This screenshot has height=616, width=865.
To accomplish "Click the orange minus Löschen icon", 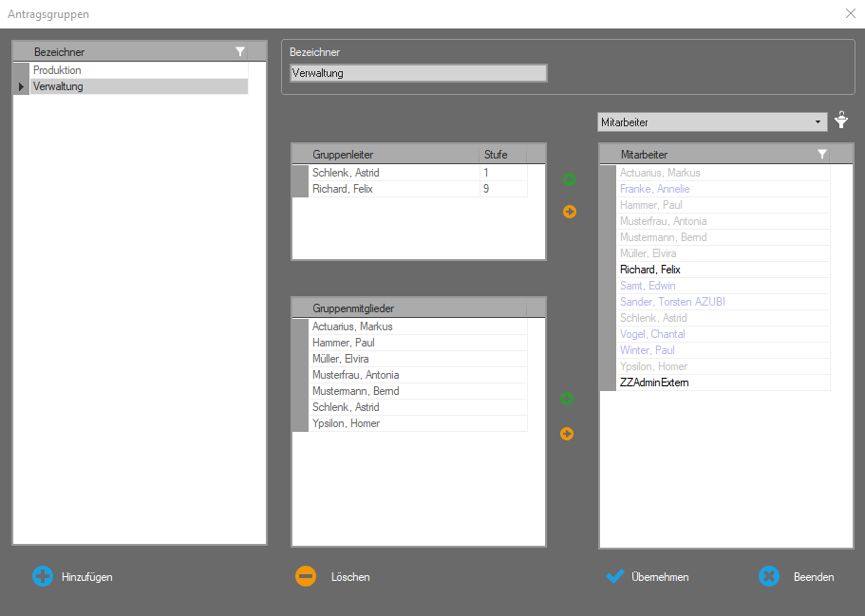I will pos(305,576).
